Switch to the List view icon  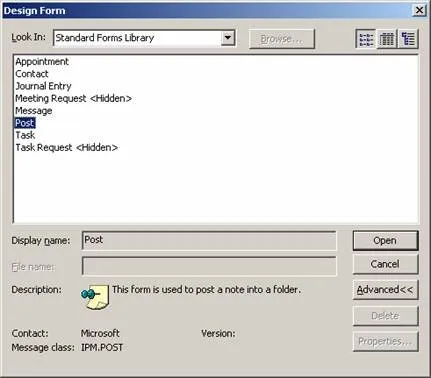366,39
